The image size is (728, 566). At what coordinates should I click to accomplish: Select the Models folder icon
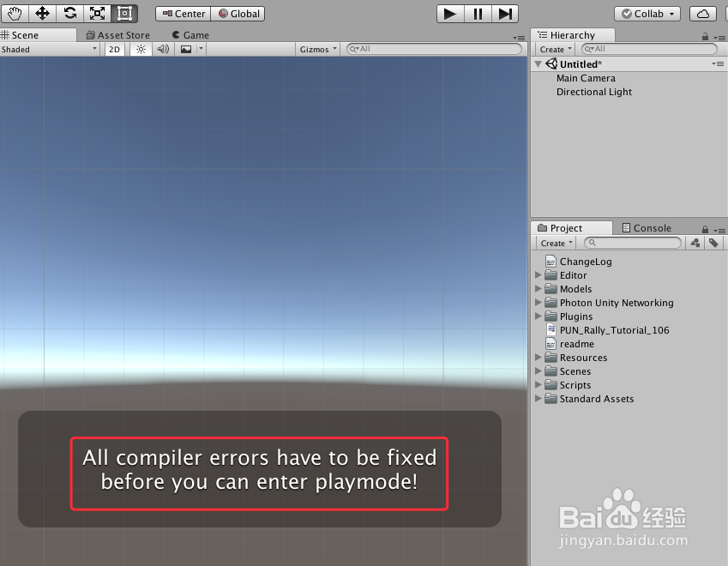[x=551, y=289]
